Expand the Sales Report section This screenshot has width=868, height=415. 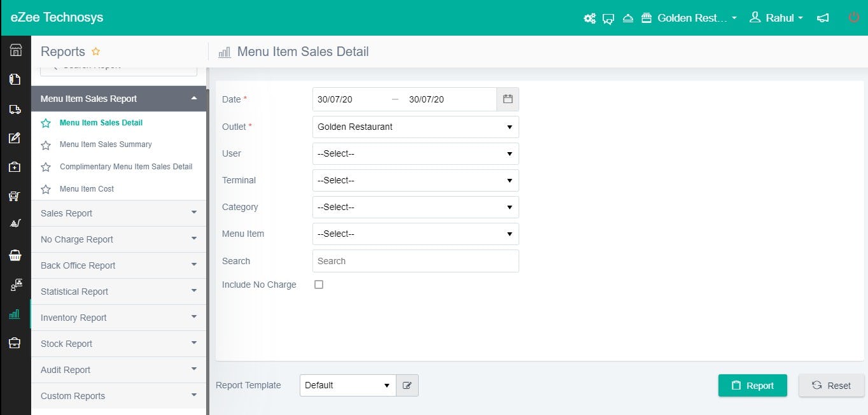[118, 213]
